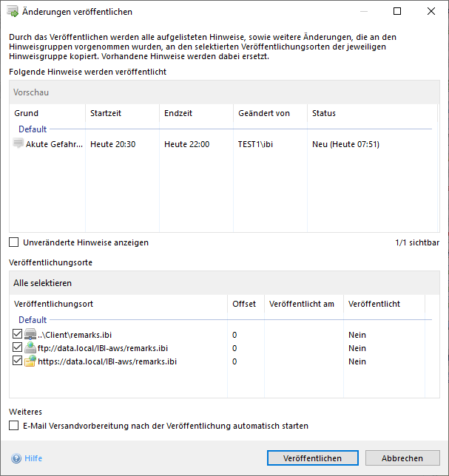Click Alle selektieren to select all locations

tap(43, 283)
